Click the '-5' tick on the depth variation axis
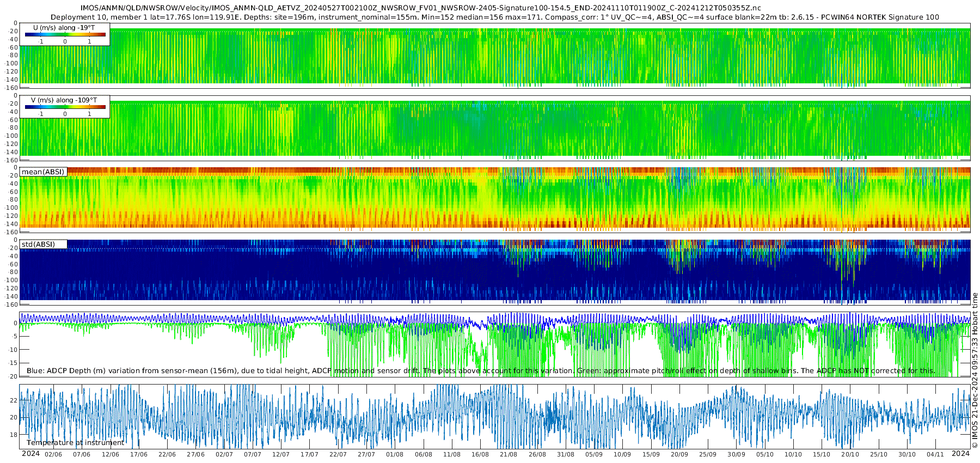The width and height of the screenshot is (980, 463). click(x=14, y=336)
